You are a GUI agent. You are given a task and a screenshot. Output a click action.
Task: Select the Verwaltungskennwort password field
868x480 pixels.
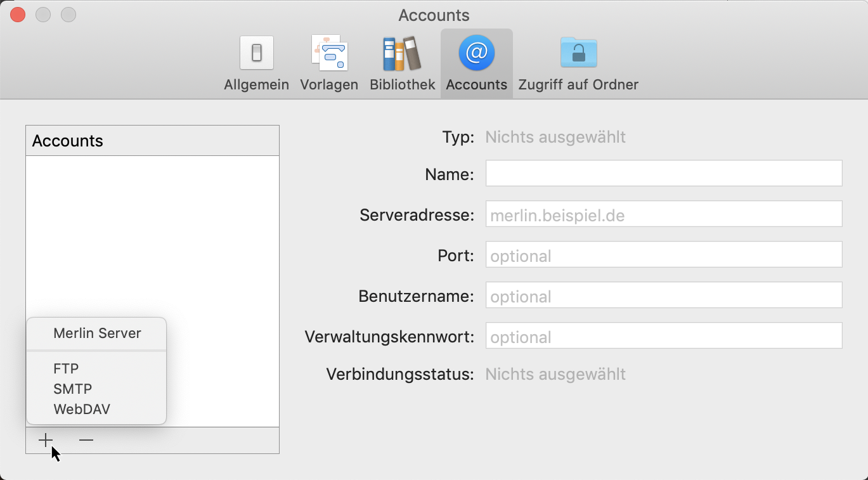point(663,336)
